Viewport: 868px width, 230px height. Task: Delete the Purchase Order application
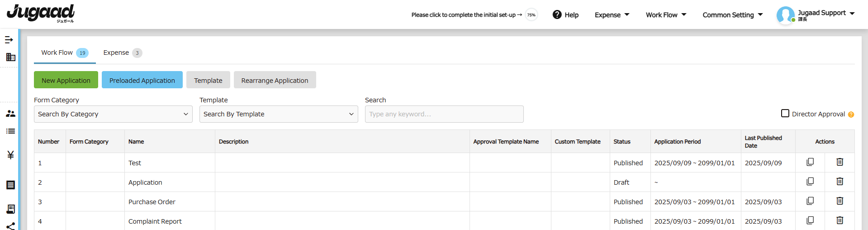pyautogui.click(x=840, y=201)
